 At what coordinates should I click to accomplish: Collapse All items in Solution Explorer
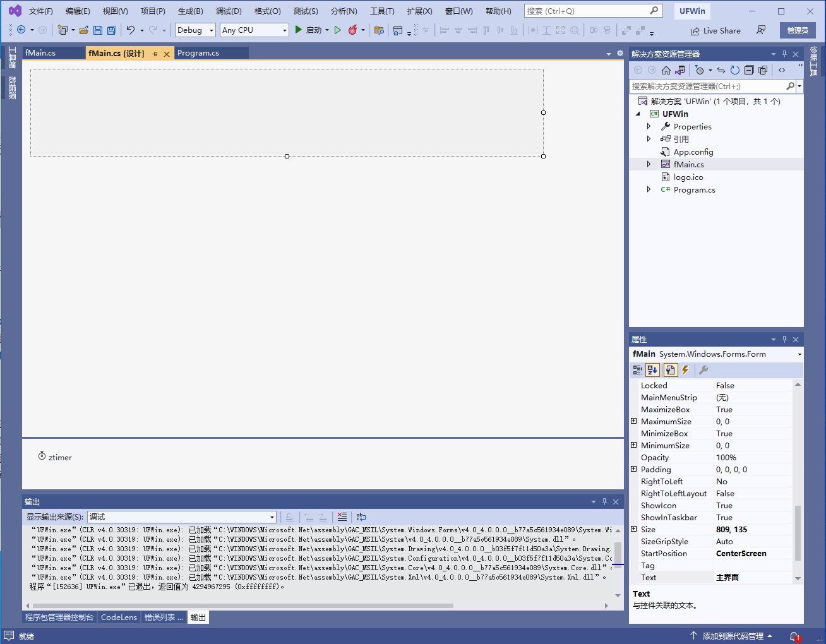[749, 70]
